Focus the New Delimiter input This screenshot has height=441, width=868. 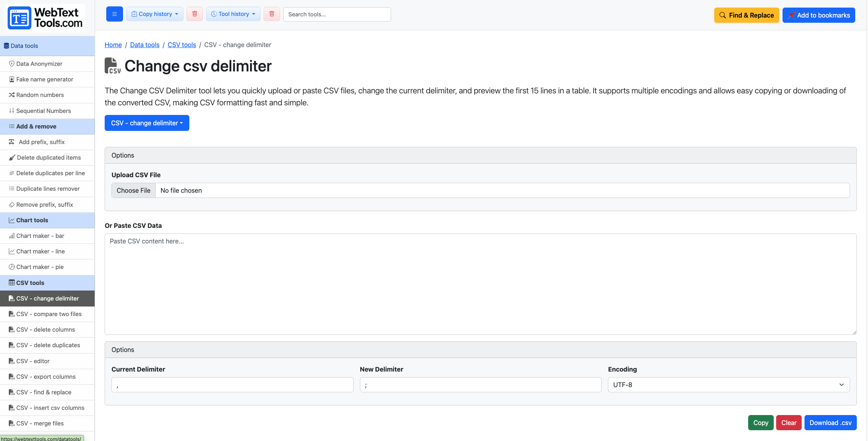pos(481,385)
